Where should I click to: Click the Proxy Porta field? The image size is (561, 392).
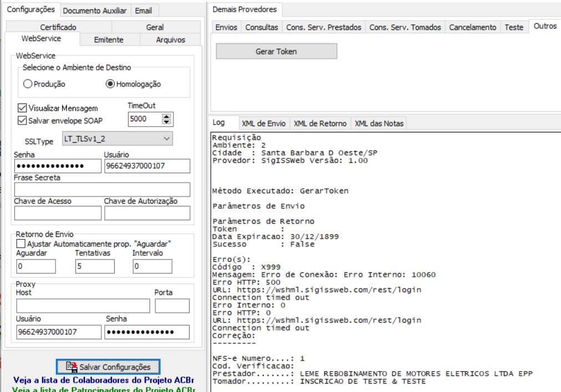tap(172, 306)
